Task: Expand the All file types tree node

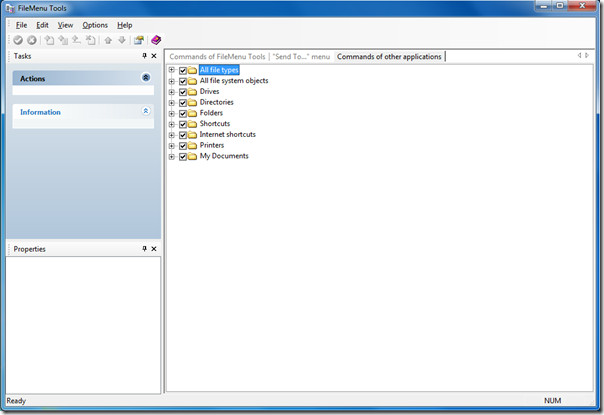Action: pos(172,70)
